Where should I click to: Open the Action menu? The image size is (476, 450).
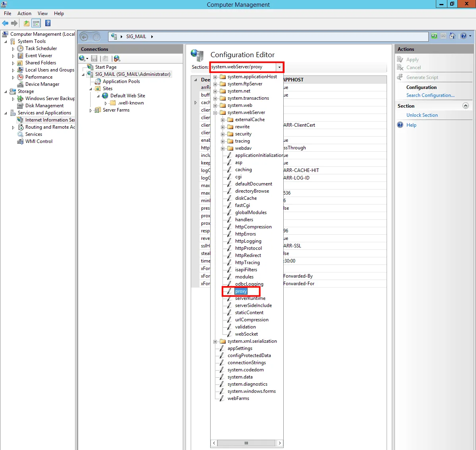[24, 14]
